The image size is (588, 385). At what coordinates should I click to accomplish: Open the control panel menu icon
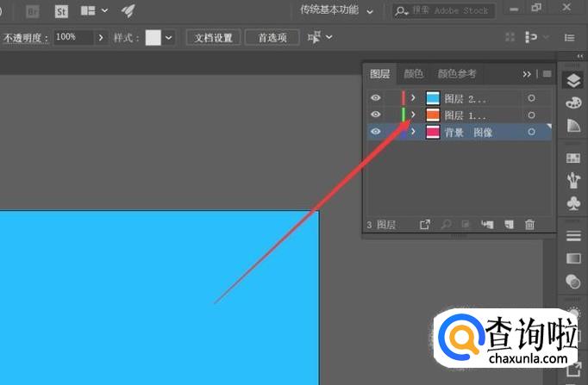click(569, 37)
